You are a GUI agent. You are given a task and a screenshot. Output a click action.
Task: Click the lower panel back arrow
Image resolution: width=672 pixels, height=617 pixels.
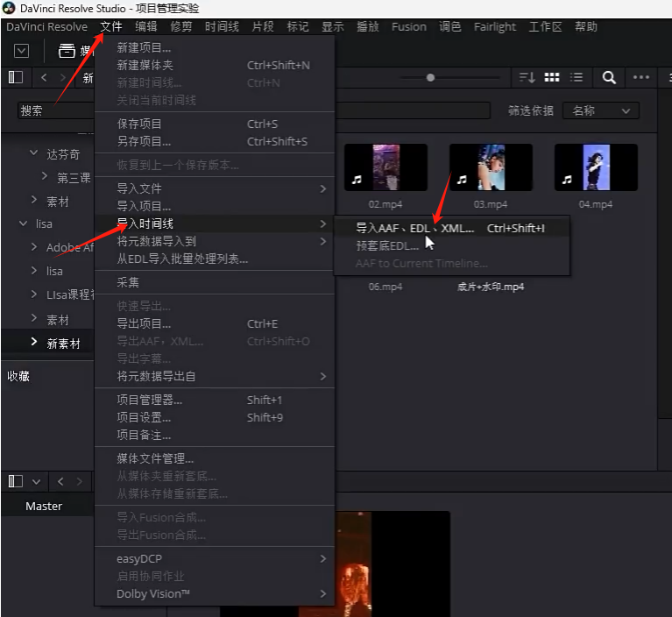[x=60, y=481]
